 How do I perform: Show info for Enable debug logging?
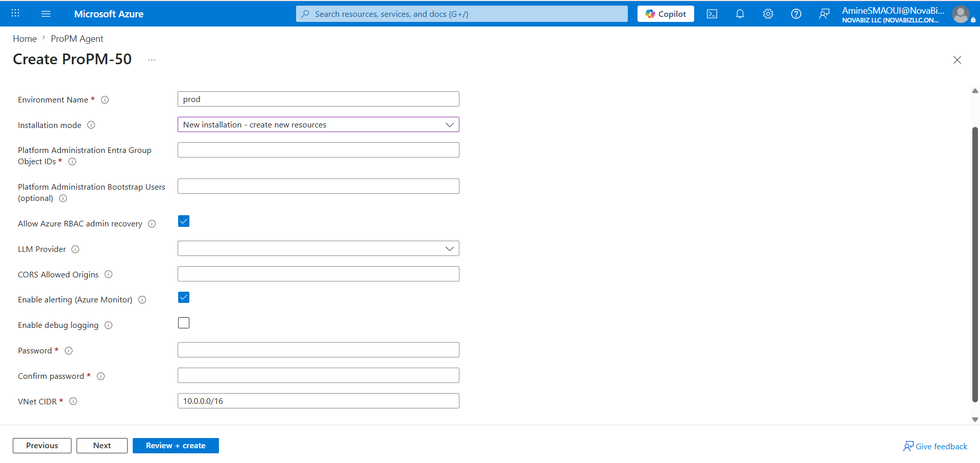point(109,325)
